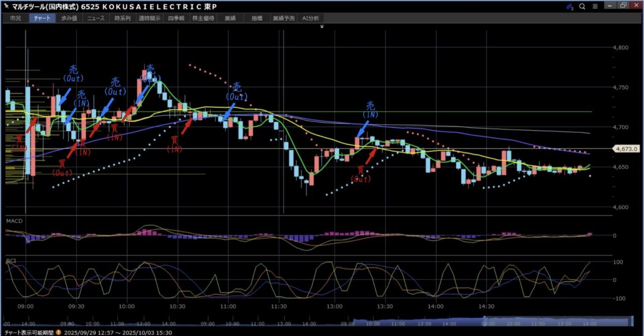Screen dimensions: 644x336
Task: Click the orange info icon next to チャート表示可能期間
Action: point(58,332)
